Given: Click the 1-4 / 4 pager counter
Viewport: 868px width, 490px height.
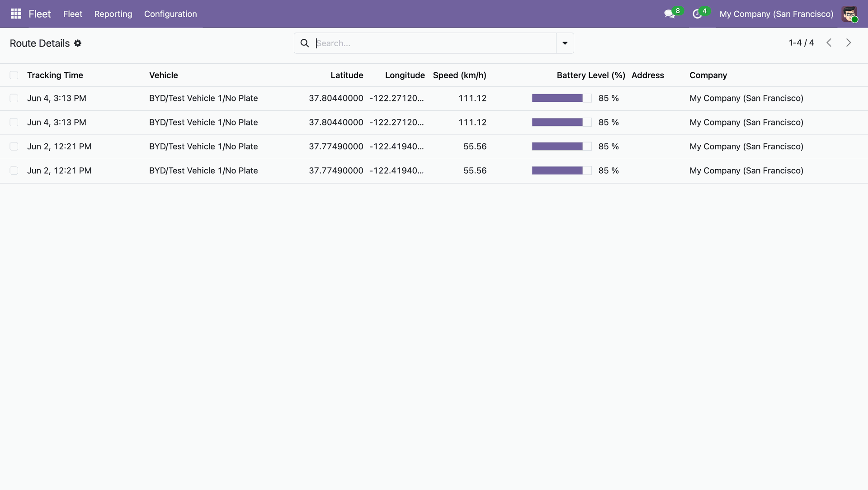Looking at the screenshot, I should 802,43.
